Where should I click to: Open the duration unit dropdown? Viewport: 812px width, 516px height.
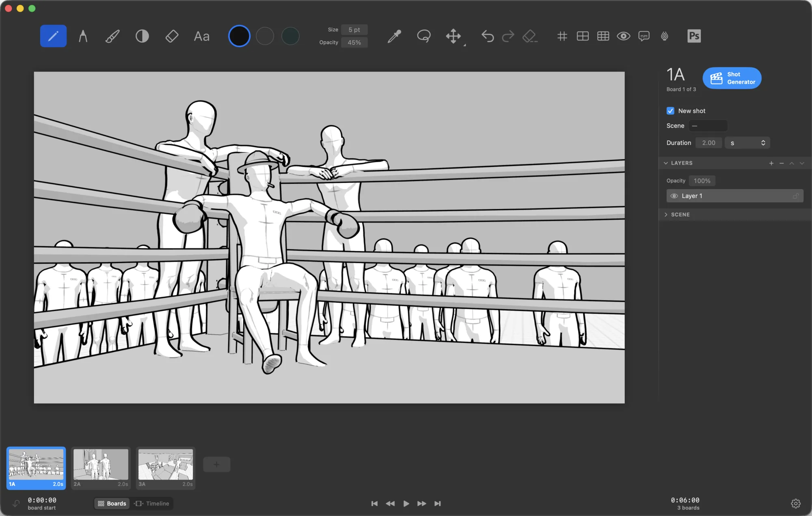[x=747, y=143]
